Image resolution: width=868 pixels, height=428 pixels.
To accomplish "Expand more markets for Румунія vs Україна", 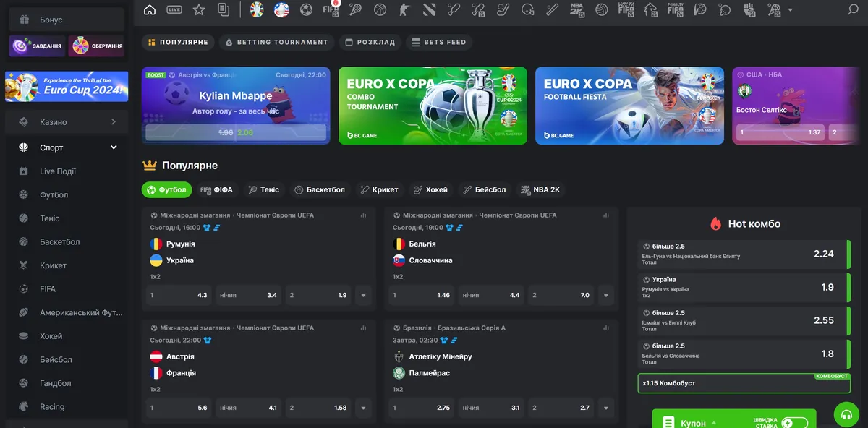I will coord(363,295).
